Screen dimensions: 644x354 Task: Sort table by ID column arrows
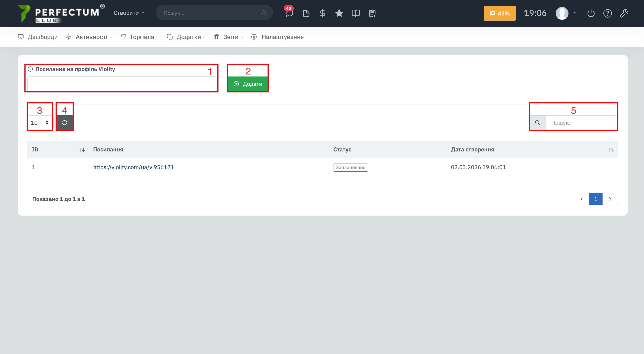(x=82, y=150)
